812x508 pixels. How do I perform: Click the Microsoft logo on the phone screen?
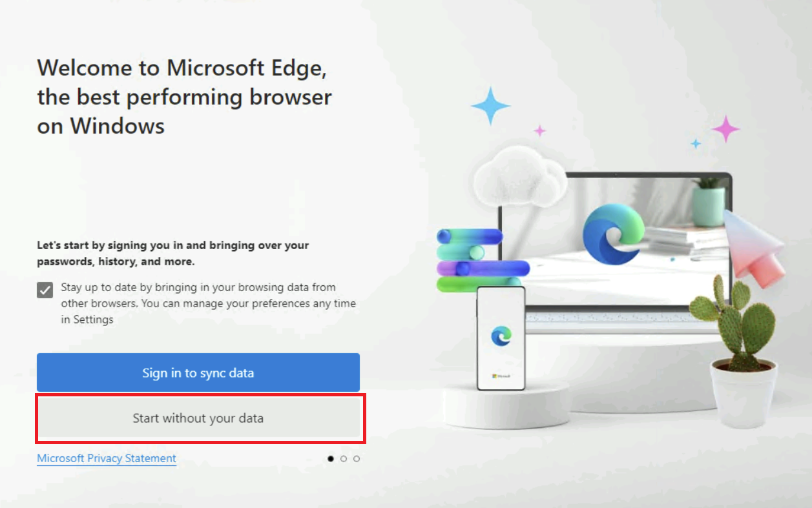tap(501, 376)
